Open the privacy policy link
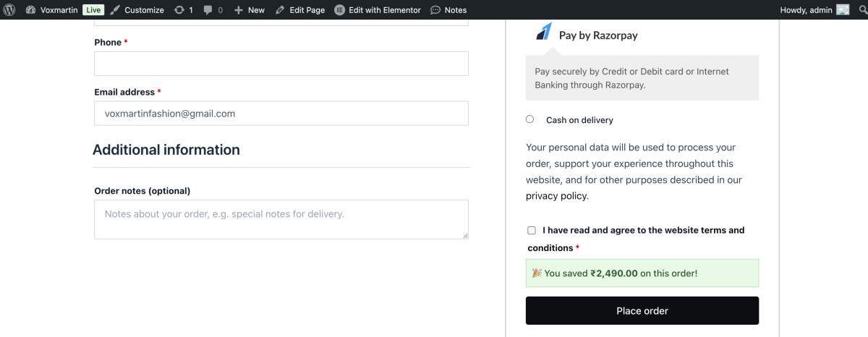The width and height of the screenshot is (868, 337). 556,196
